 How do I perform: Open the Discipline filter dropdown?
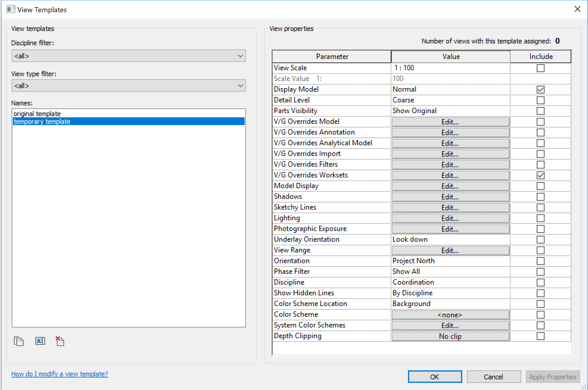128,56
